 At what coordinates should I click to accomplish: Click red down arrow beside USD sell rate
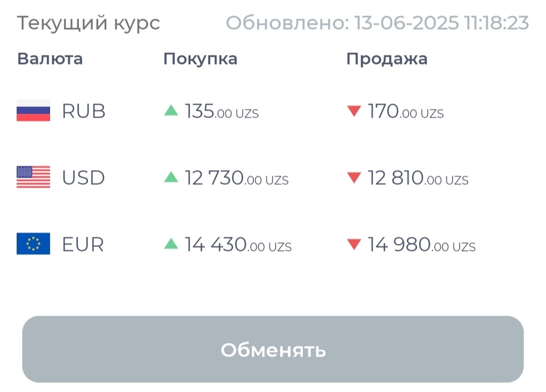tap(354, 178)
